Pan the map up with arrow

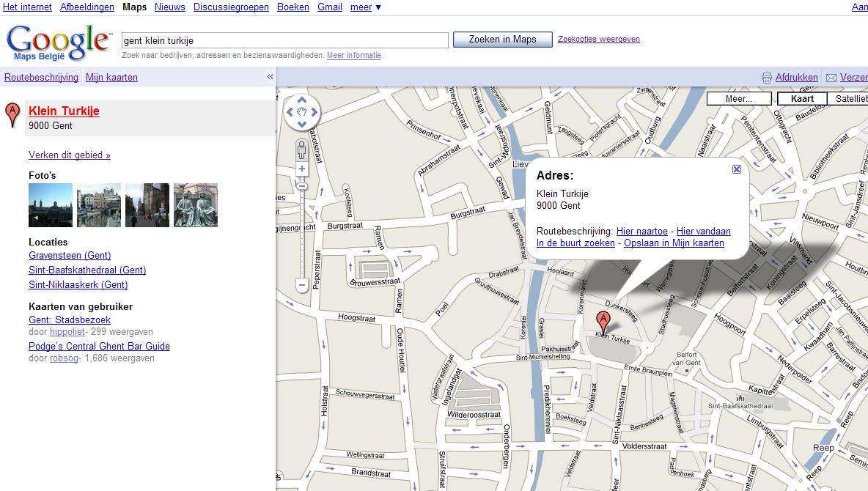point(302,100)
